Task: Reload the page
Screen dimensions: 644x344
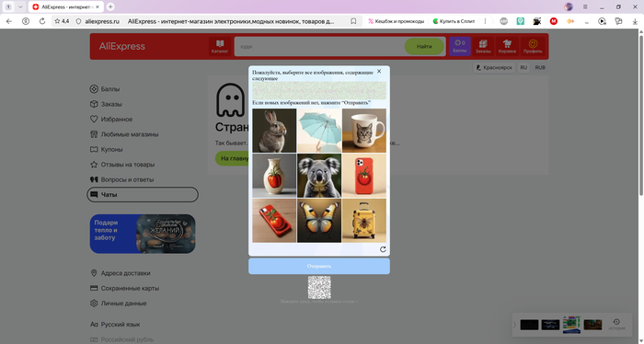Action: coord(42,21)
